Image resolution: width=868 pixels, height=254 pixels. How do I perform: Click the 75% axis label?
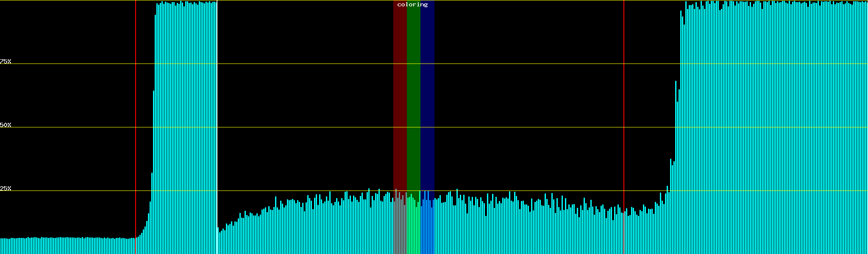tap(6, 61)
